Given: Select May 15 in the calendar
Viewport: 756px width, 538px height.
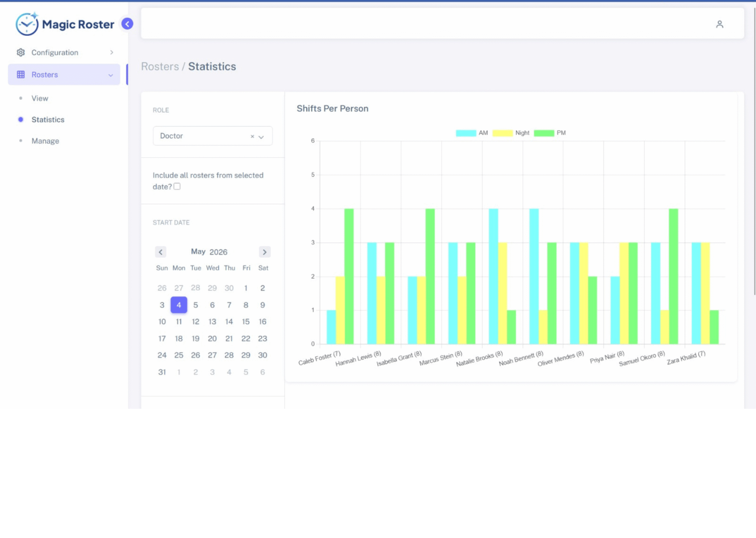Looking at the screenshot, I should [246, 322].
